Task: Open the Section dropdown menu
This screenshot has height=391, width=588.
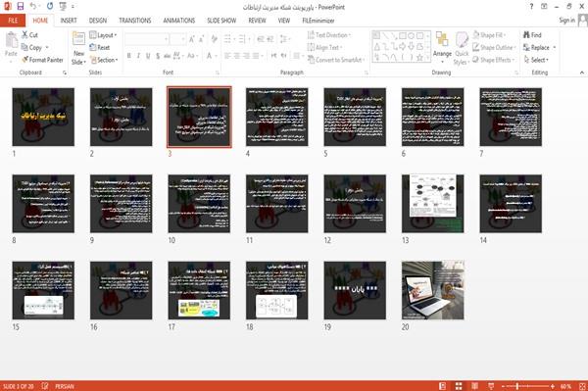Action: [x=104, y=60]
